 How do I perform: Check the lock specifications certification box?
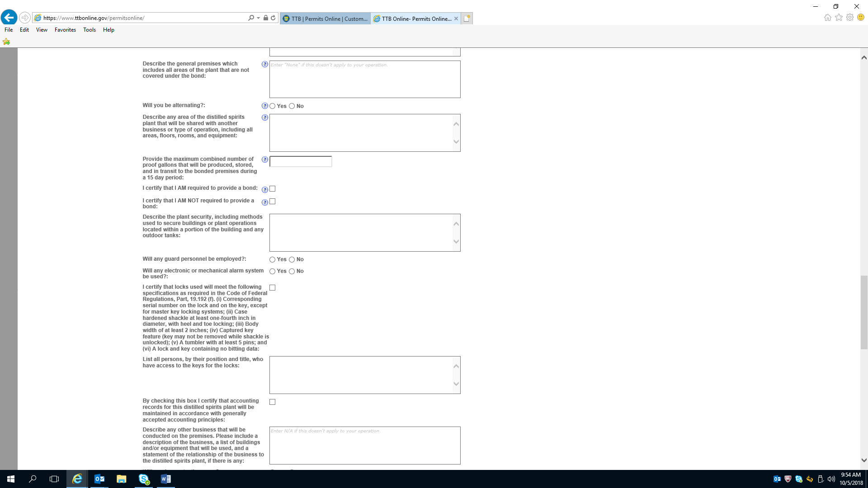pos(272,288)
